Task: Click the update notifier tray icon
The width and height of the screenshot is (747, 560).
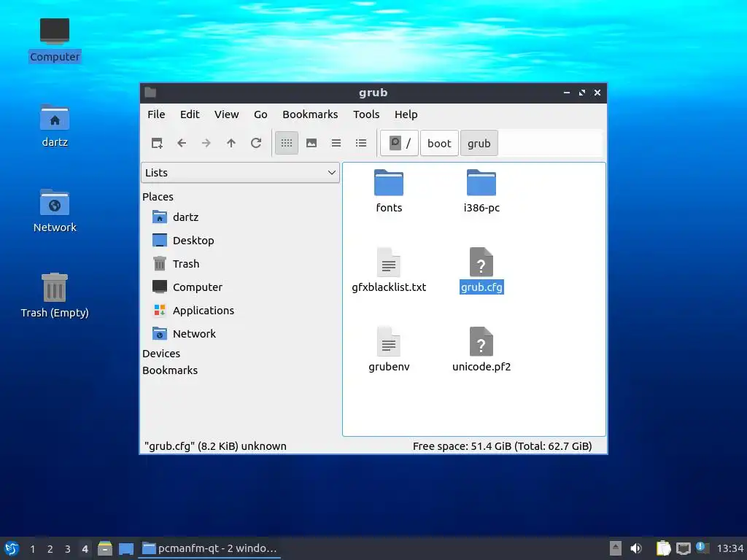Action: tap(703, 548)
